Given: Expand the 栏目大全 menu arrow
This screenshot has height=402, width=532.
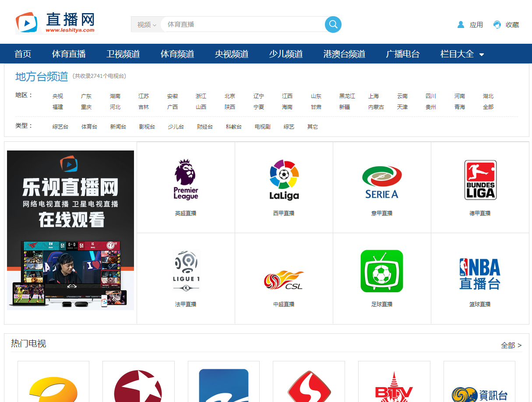Looking at the screenshot, I should (x=482, y=55).
